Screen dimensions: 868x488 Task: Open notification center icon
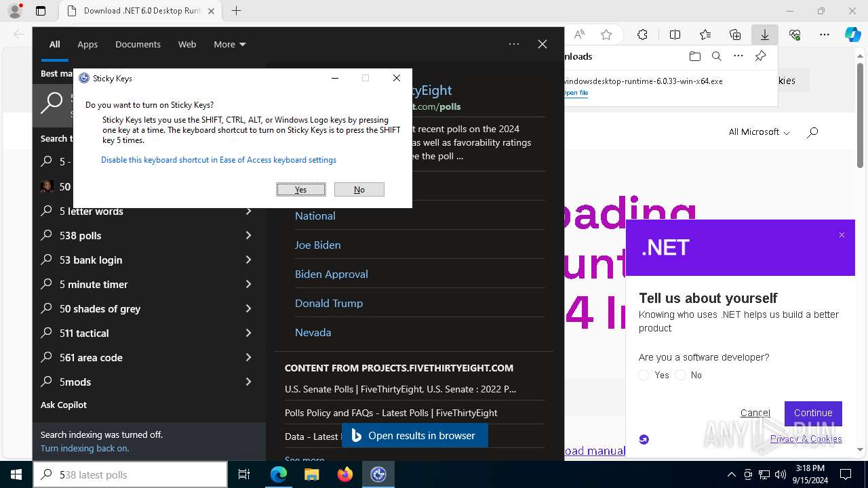(846, 474)
